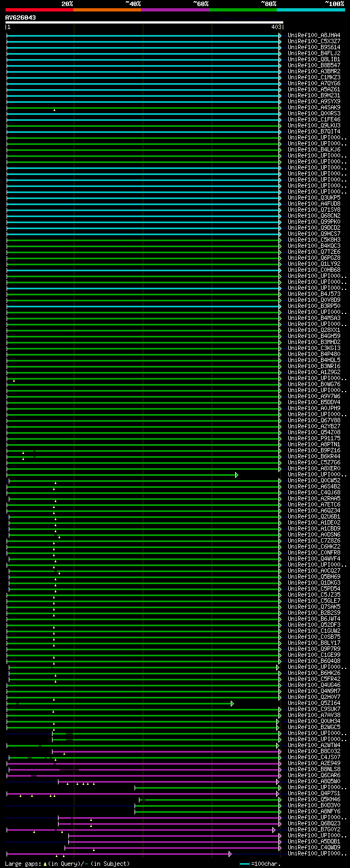Select the UniRef100_Q5BH69 hit label

click(x=314, y=577)
